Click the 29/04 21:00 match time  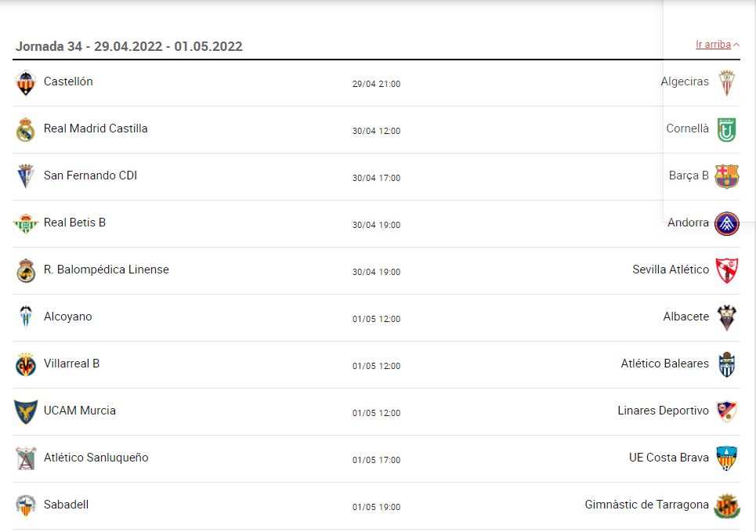(x=376, y=84)
